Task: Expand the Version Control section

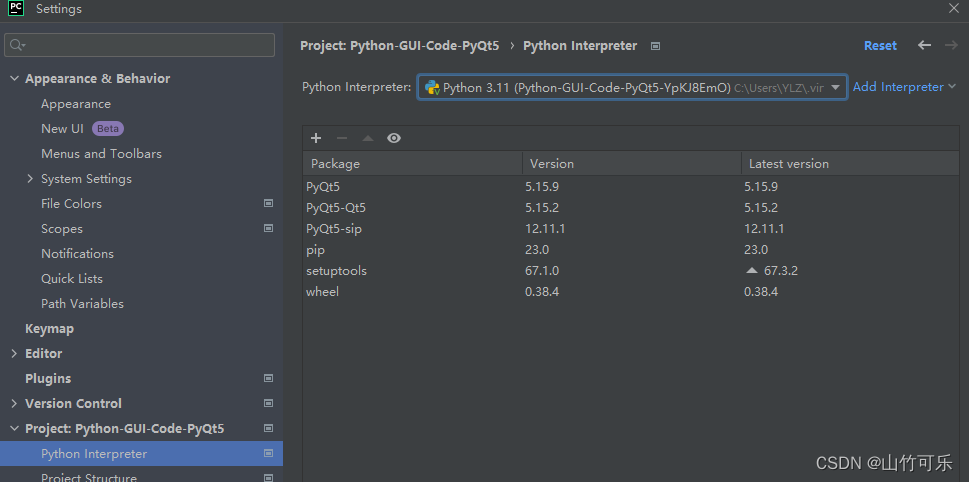Action: pos(14,404)
